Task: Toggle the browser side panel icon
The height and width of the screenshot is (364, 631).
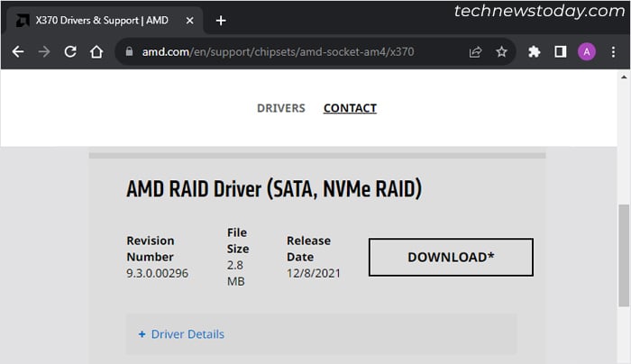Action: point(560,51)
